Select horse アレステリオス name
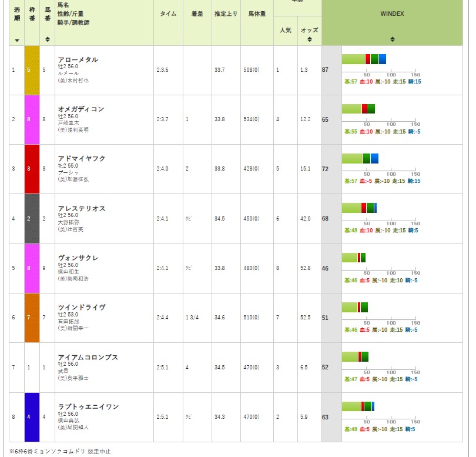 tap(82, 208)
